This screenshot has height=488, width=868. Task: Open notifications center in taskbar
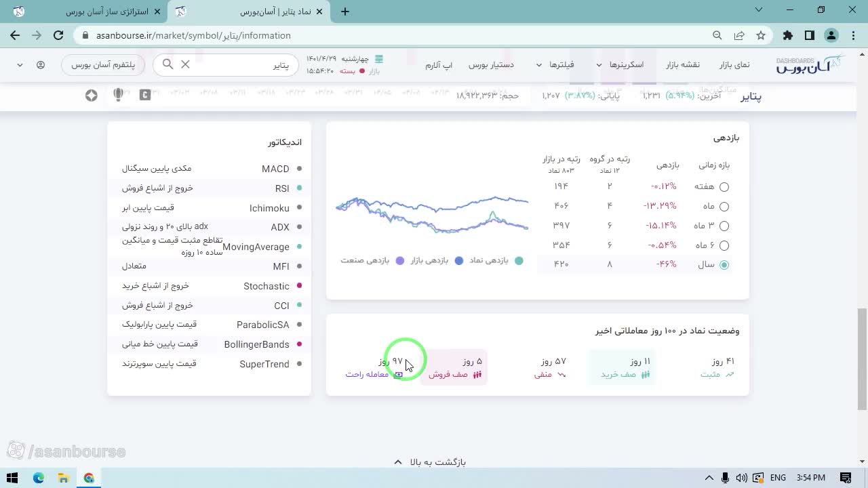845,478
